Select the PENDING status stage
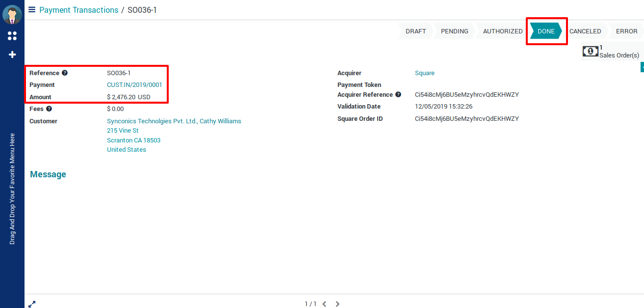Viewport: 644px width, 308px height. [x=454, y=31]
